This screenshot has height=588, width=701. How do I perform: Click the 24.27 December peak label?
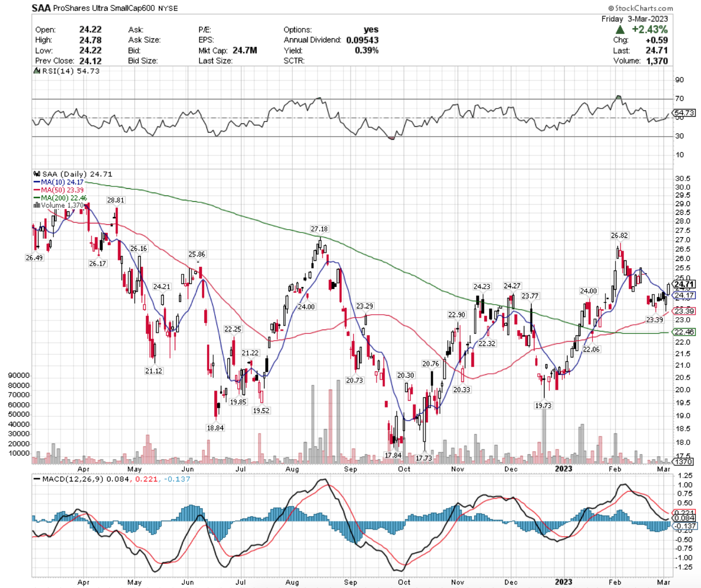pos(512,286)
